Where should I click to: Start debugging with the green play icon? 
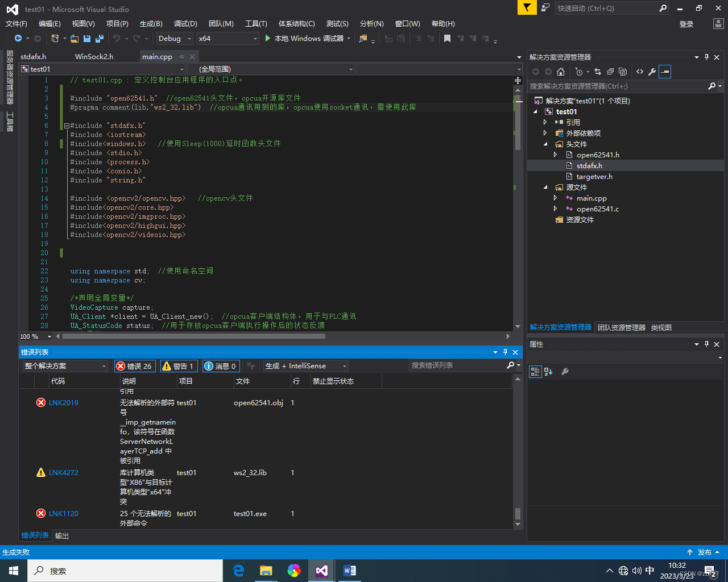click(267, 38)
